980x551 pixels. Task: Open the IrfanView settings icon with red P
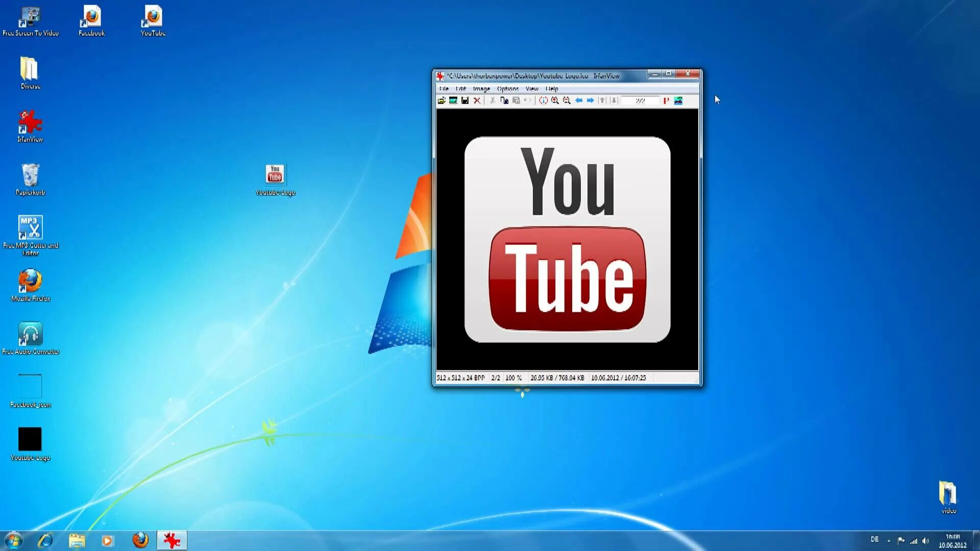click(666, 101)
